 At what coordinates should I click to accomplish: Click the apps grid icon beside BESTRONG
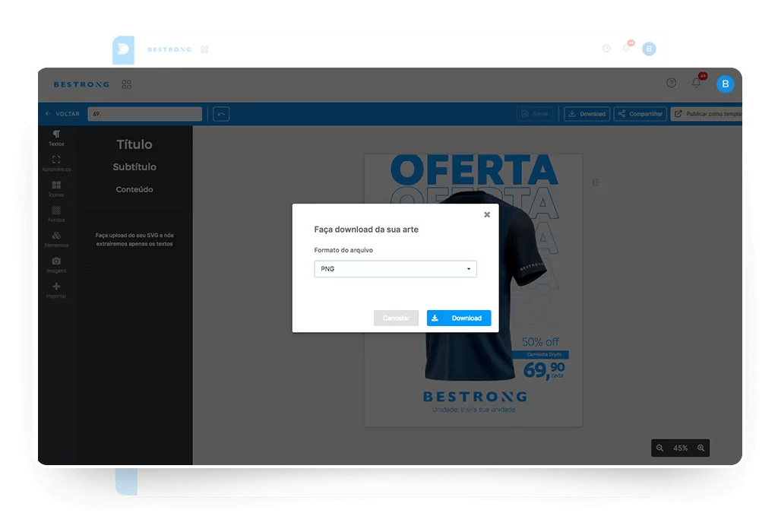point(127,84)
